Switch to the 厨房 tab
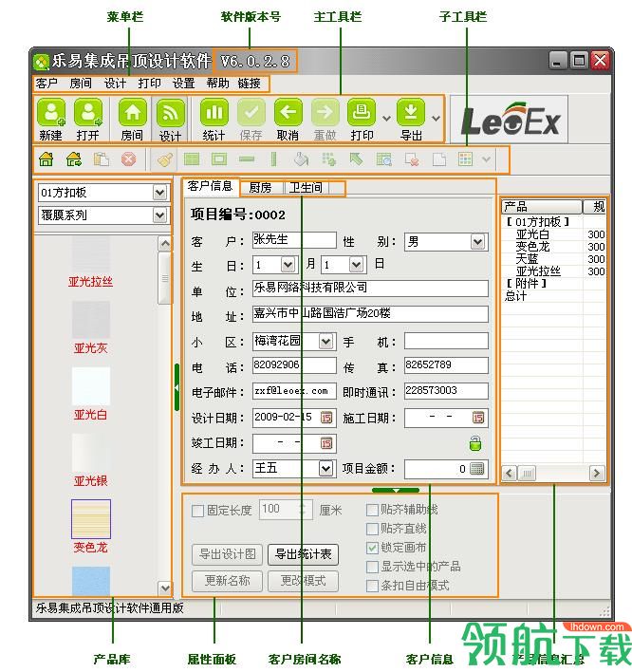 click(x=261, y=188)
